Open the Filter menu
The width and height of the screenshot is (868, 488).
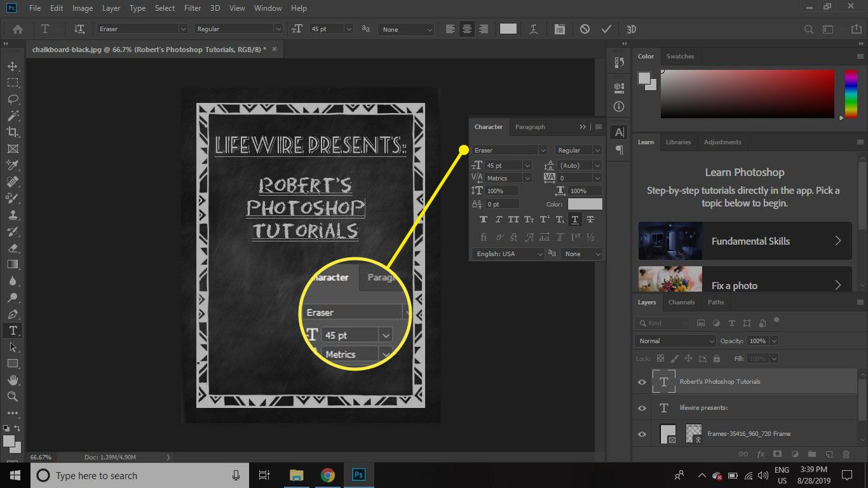coord(192,8)
